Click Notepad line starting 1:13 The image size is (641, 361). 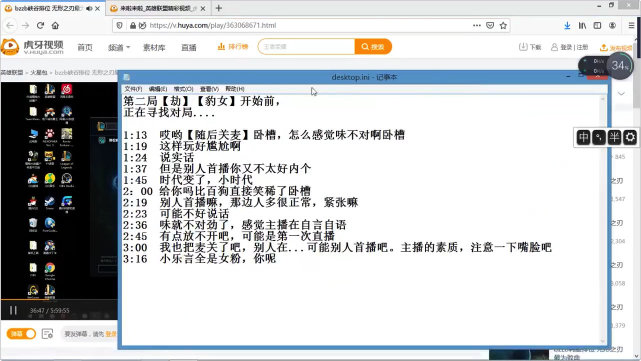(264, 135)
